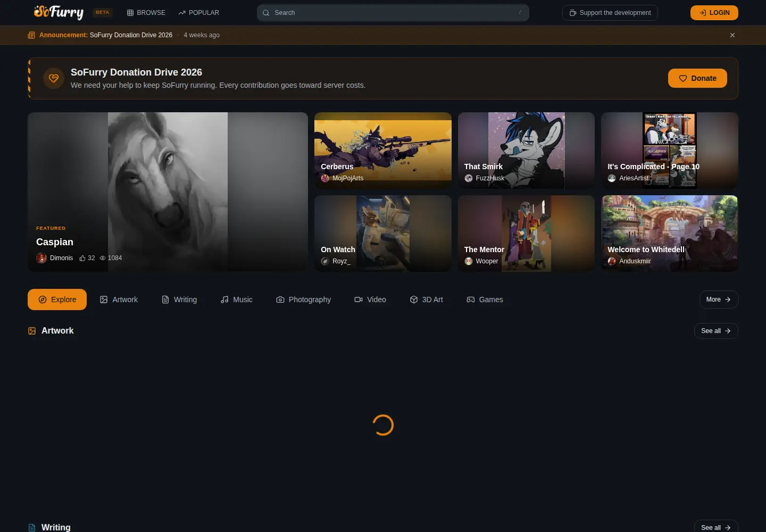Click Dimonis avatar on Caspian feature

pyautogui.click(x=41, y=258)
